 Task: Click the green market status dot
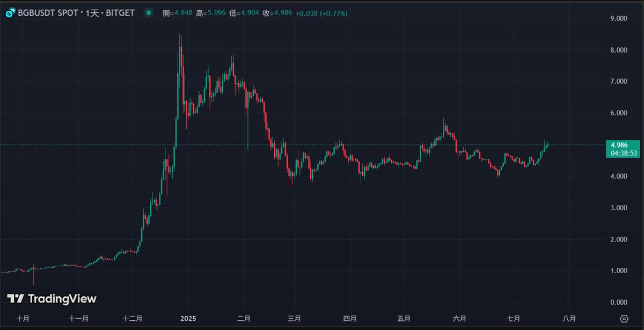(149, 13)
